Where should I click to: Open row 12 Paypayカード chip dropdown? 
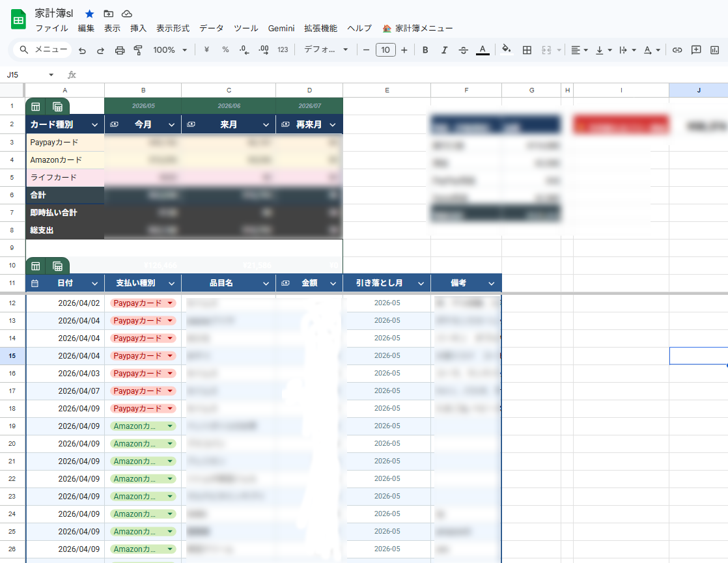tap(170, 303)
